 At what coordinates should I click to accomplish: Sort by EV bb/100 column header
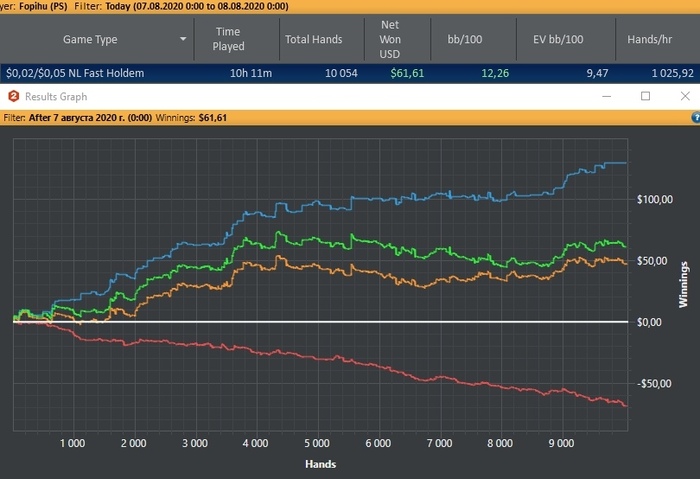pyautogui.click(x=558, y=39)
